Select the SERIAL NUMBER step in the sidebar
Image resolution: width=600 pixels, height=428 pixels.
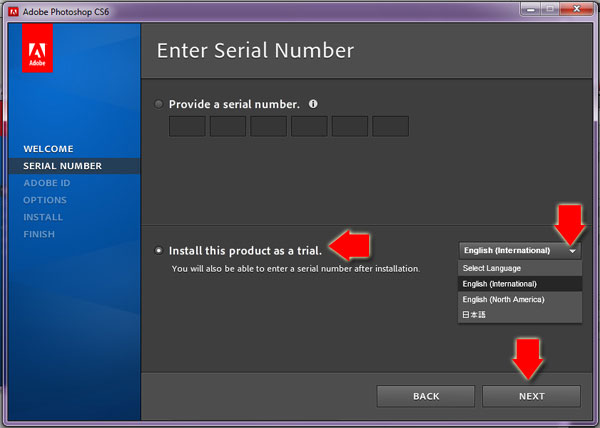pyautogui.click(x=62, y=166)
